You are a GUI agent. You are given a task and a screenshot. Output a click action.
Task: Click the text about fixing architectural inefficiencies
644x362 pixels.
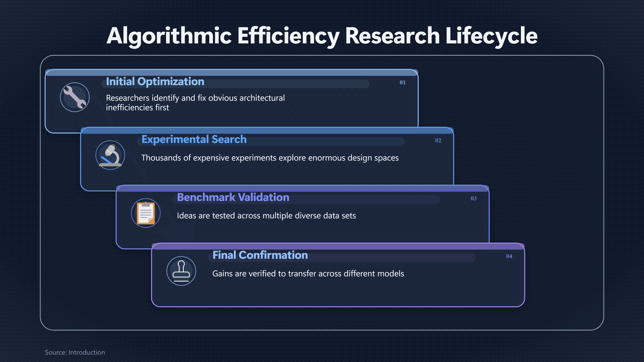click(x=195, y=103)
